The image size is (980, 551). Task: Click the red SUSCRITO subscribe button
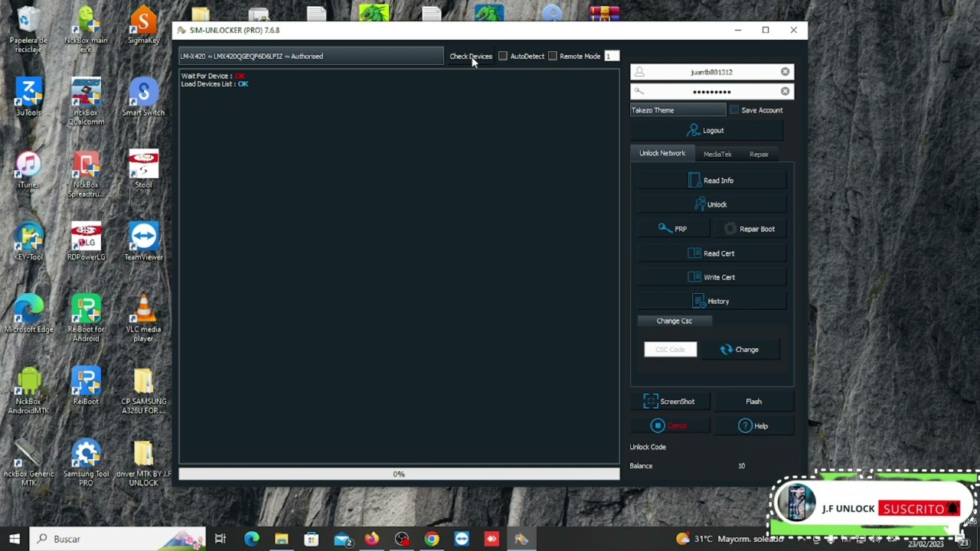[x=920, y=509]
